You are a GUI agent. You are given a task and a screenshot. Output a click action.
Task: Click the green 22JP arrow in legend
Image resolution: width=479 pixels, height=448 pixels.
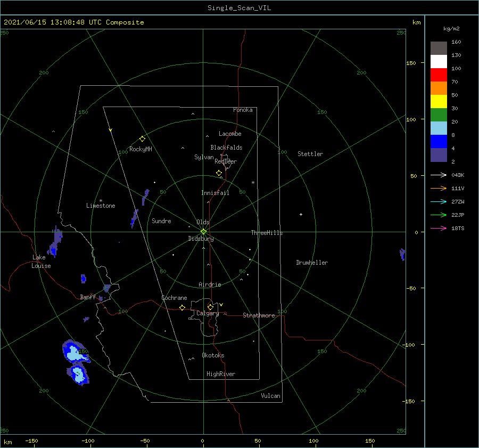(439, 215)
